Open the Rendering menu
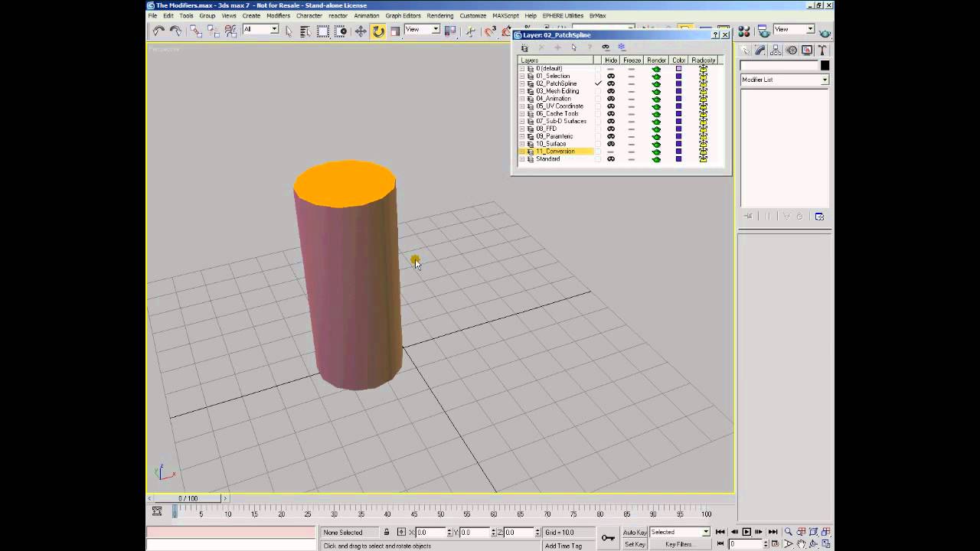Screen dimensions: 980x551 pyautogui.click(x=440, y=15)
